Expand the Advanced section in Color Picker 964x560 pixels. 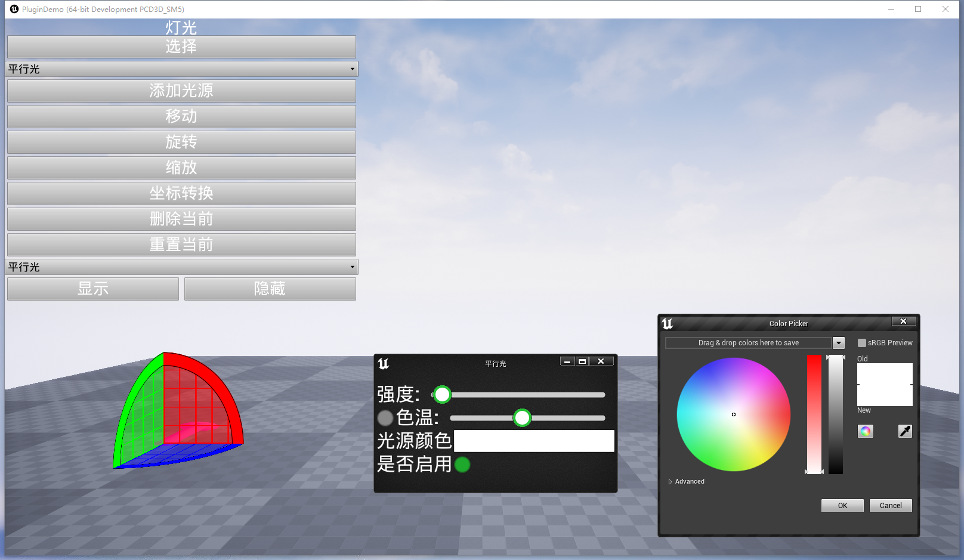tap(686, 481)
